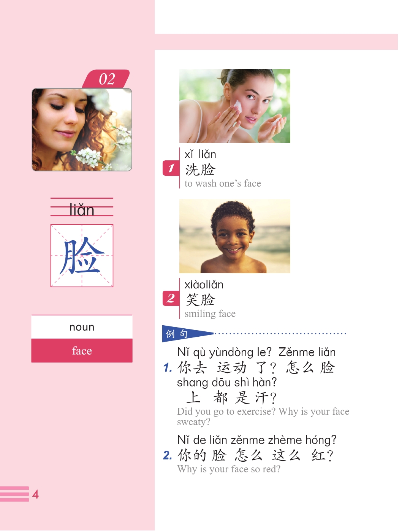Click the xiàoliǎn pinyin label

pos(204,285)
